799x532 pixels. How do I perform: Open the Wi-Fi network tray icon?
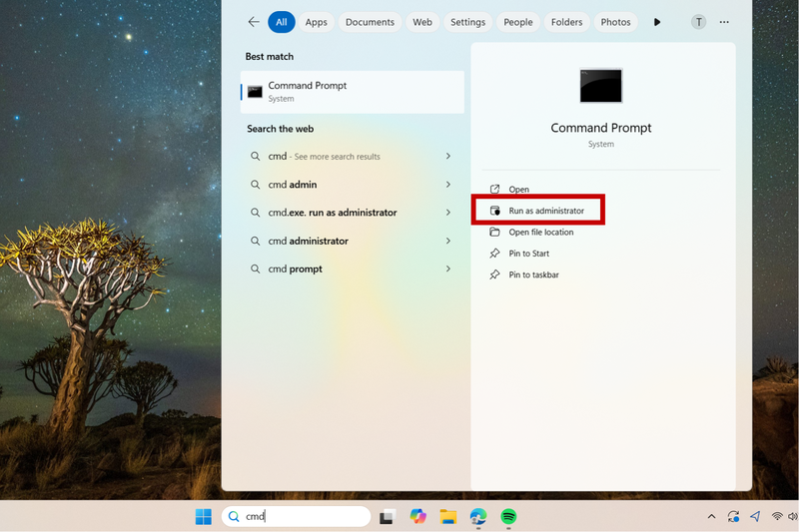pos(777,516)
